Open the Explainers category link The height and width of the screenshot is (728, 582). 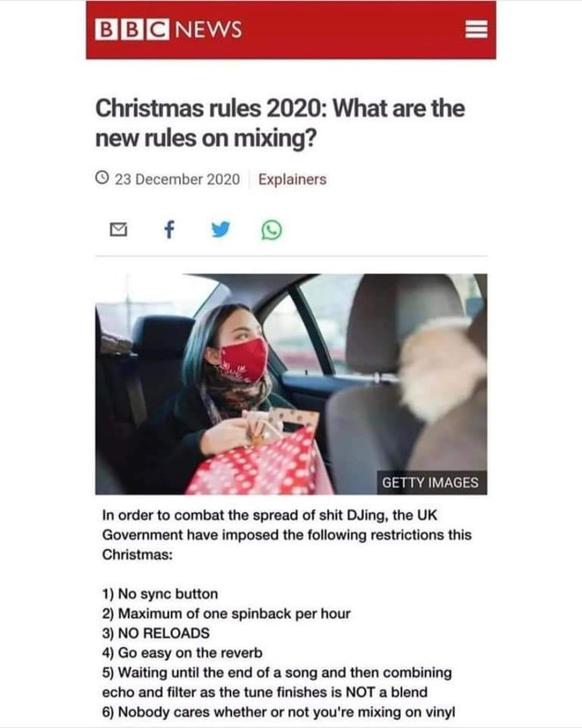tap(293, 179)
